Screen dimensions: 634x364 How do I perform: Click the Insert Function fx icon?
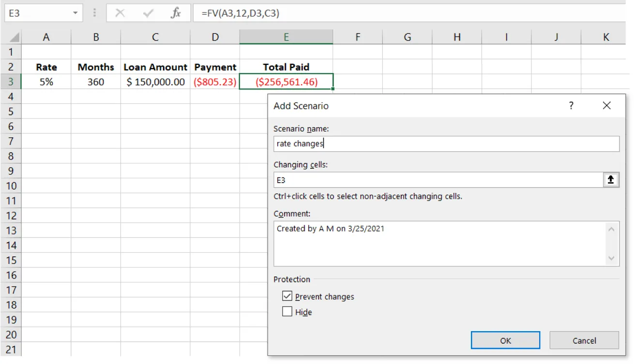coord(175,13)
